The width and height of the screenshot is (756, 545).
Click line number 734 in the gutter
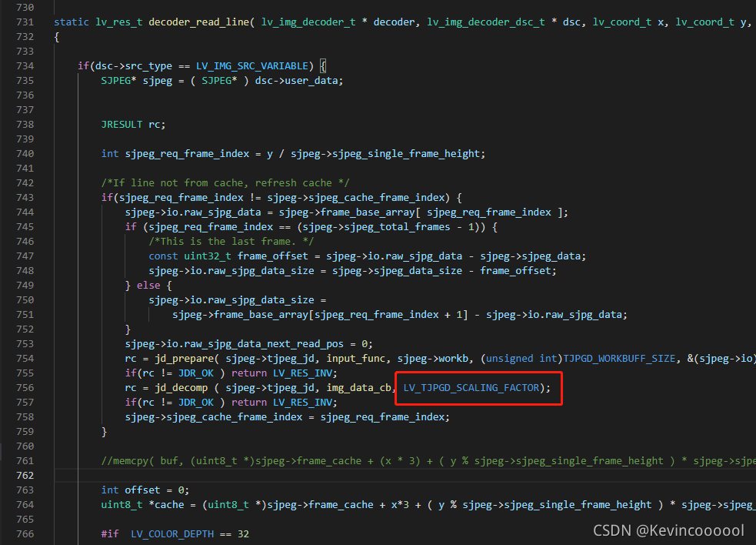point(25,66)
